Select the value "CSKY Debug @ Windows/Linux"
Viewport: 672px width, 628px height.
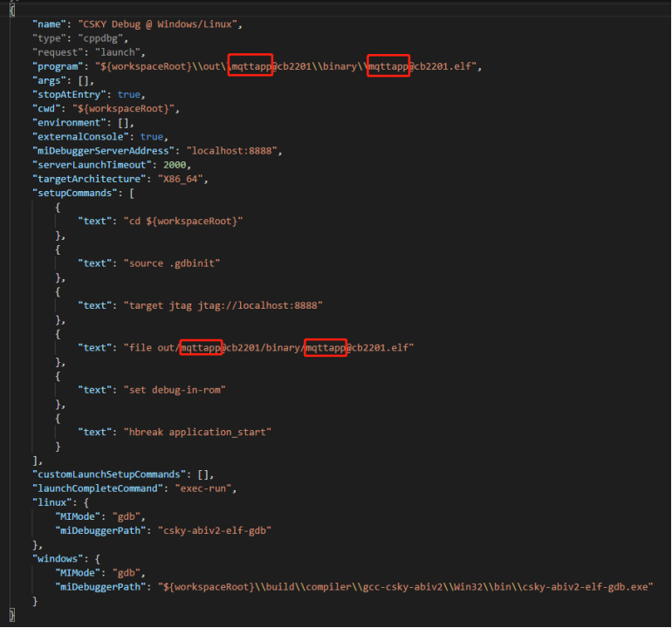click(157, 24)
